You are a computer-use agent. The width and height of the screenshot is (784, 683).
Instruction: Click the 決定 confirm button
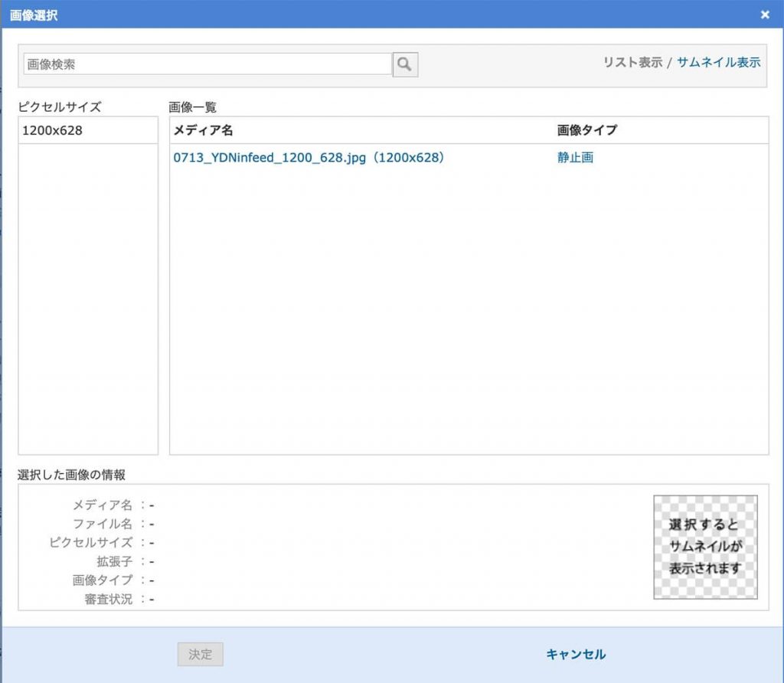tap(200, 654)
